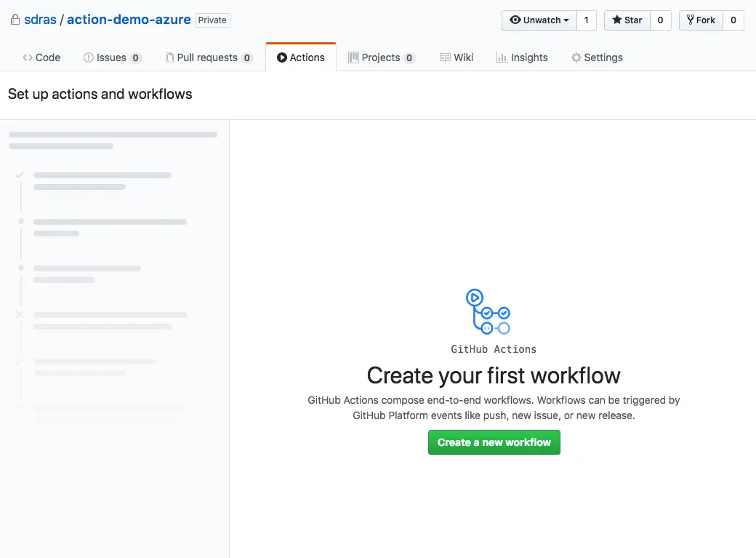Screen dimensions: 756x558
Task: Click the code brackets icon
Action: point(28,57)
